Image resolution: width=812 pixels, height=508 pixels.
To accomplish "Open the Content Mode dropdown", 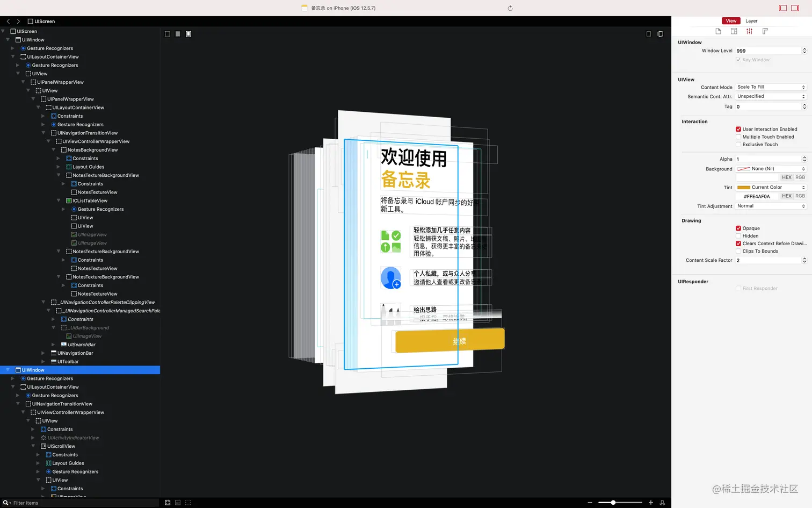I will point(771,87).
